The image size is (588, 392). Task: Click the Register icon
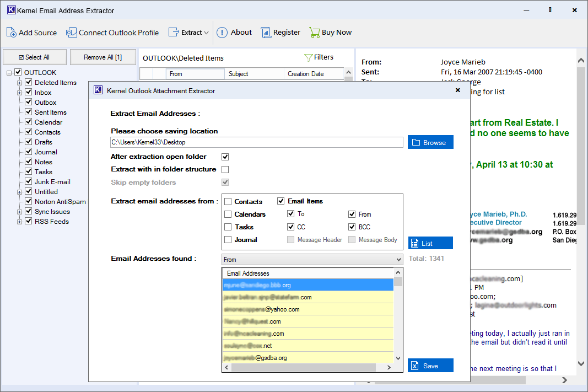tap(266, 33)
